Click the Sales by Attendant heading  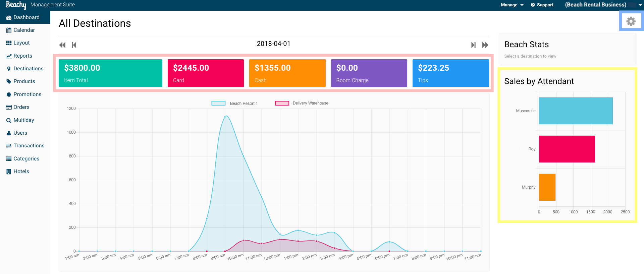[539, 81]
